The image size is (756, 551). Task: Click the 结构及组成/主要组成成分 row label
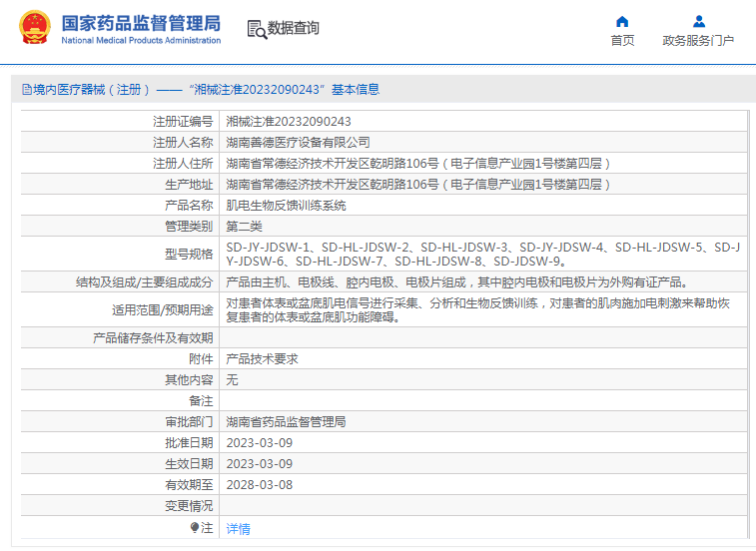tap(144, 282)
